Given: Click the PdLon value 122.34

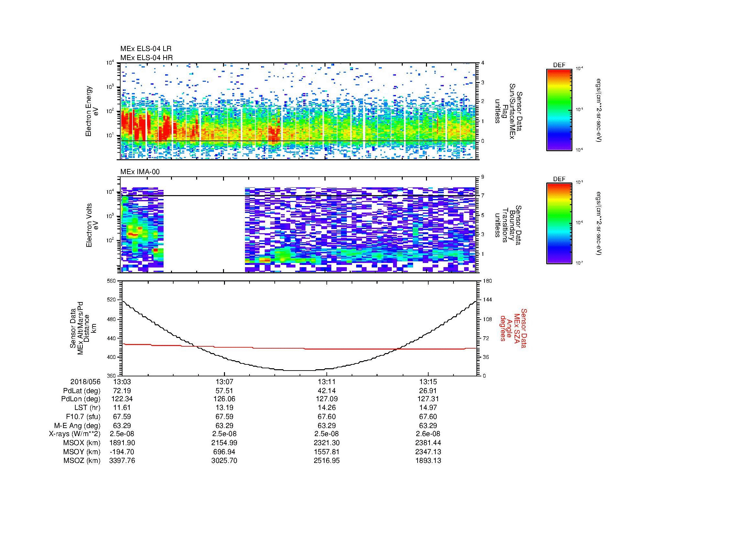Looking at the screenshot, I should [122, 399].
